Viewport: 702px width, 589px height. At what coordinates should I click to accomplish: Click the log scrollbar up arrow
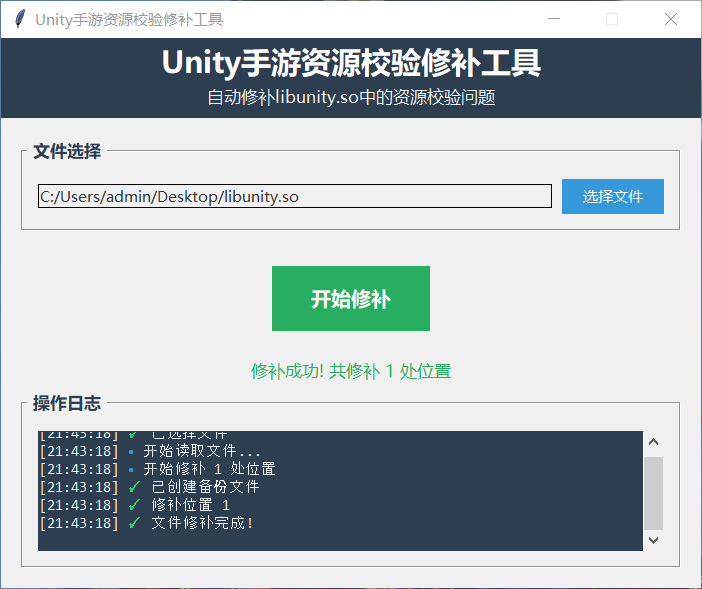coord(653,442)
